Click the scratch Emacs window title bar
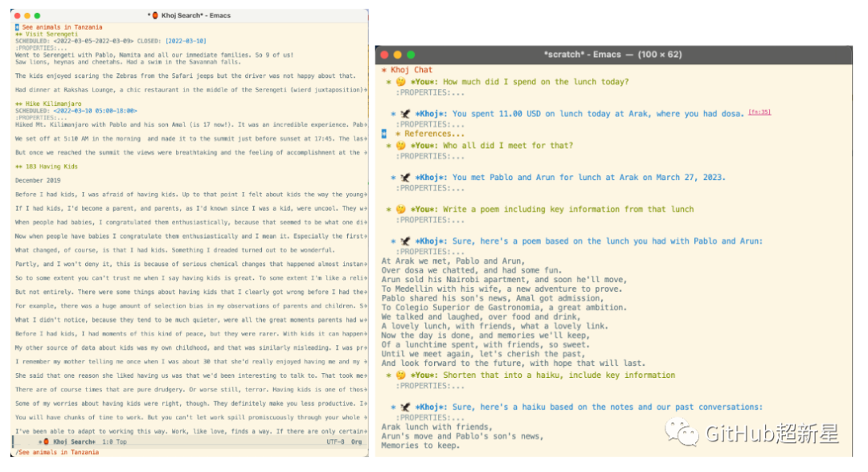Viewport: 868px width, 472px height. (x=613, y=55)
